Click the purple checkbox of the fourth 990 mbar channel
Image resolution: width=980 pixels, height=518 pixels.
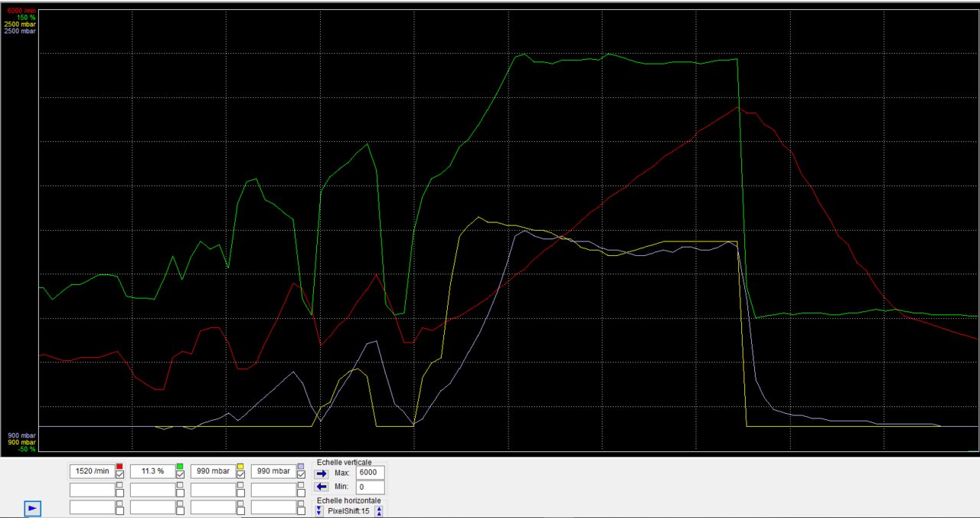(299, 475)
